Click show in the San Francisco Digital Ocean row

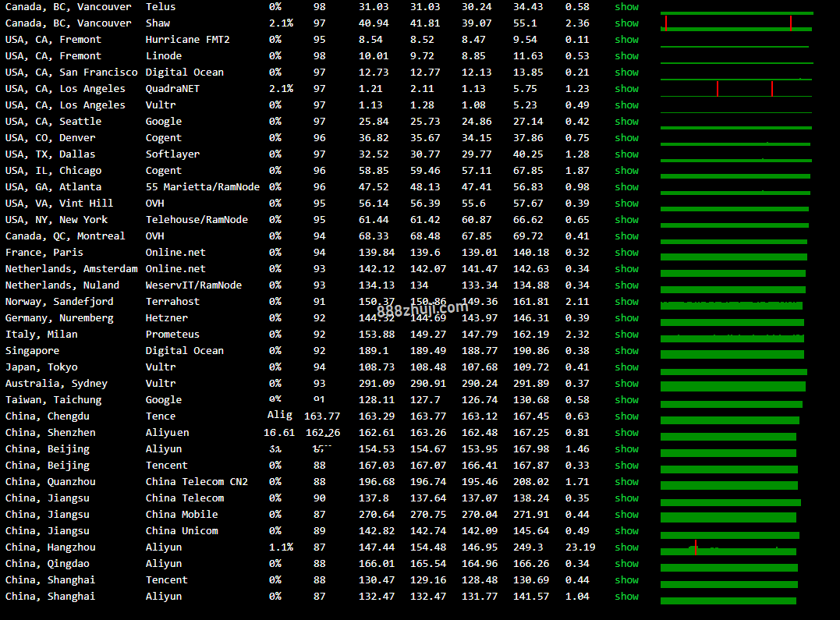coord(626,73)
